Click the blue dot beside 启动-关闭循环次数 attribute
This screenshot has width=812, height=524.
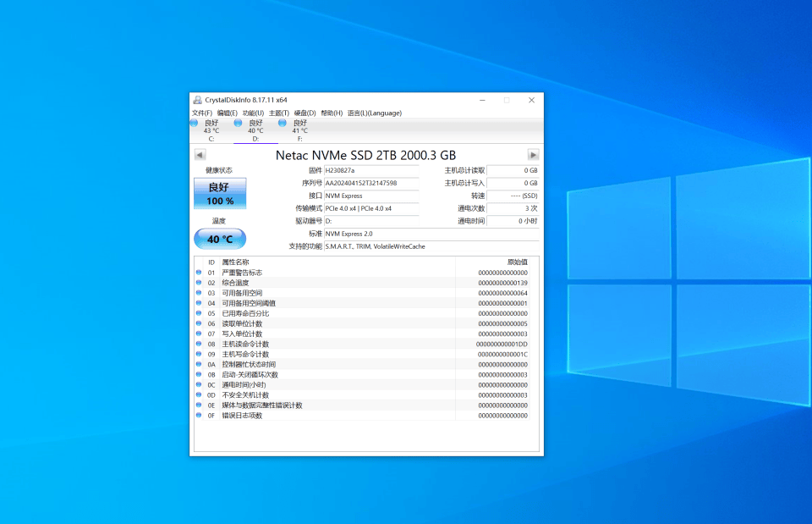tap(200, 374)
